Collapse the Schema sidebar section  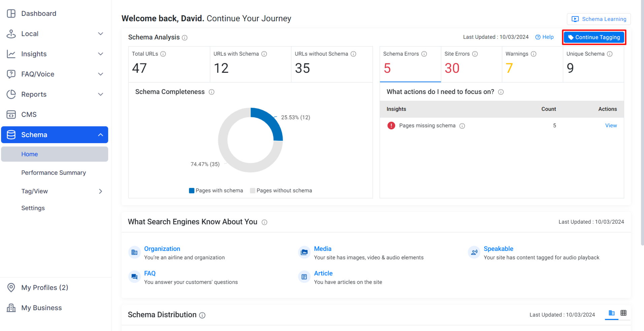pyautogui.click(x=100, y=135)
